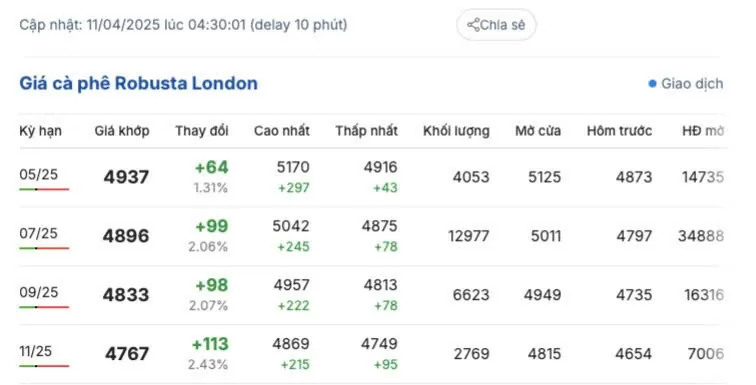This screenshot has height=385, width=756.
Task: Click the matched price 4937
Action: point(126,177)
